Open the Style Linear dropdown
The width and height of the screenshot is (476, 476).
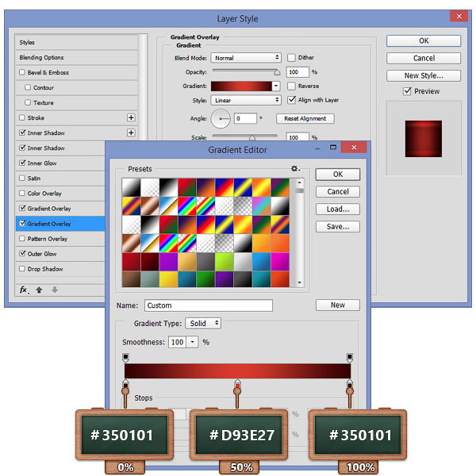(246, 100)
